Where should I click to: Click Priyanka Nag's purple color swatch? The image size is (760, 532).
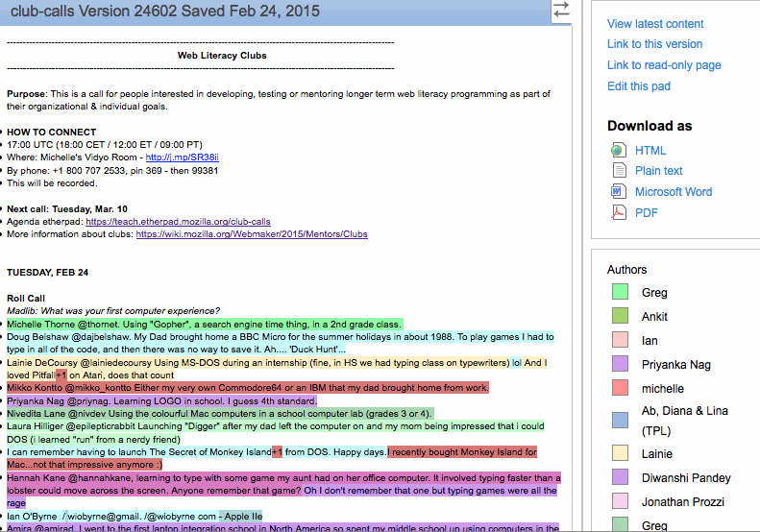[x=620, y=364]
